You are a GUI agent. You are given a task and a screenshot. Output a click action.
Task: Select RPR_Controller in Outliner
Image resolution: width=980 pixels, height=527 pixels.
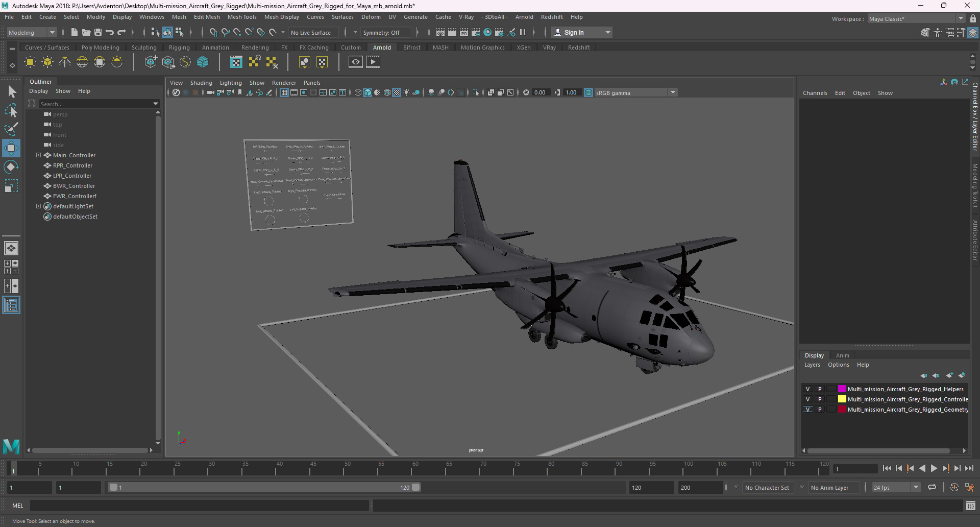72,165
